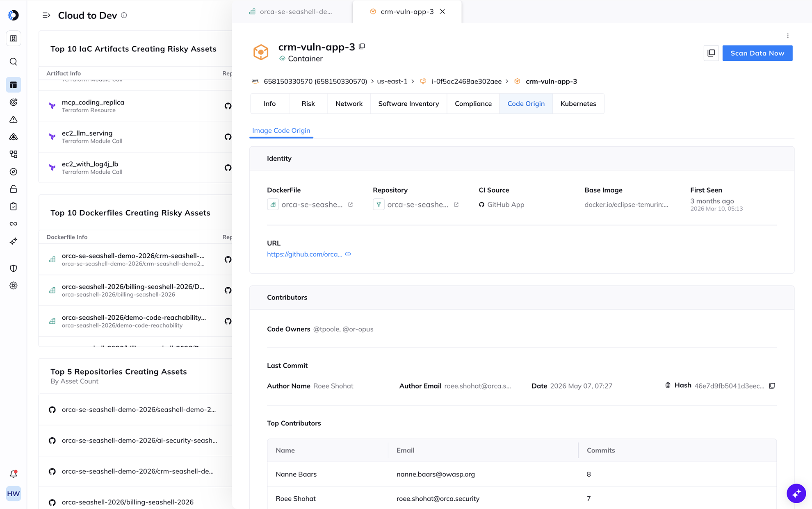Viewport: 812px width, 509px height.
Task: Open the Info tab
Action: coord(269,104)
